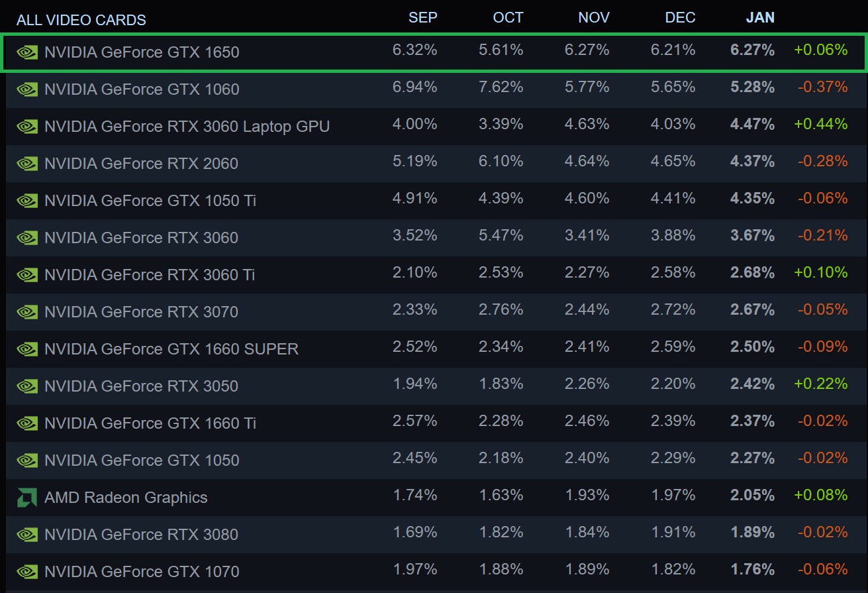This screenshot has height=593, width=868.
Task: Click the +0.08% change for AMD Radeon
Action: tap(820, 495)
